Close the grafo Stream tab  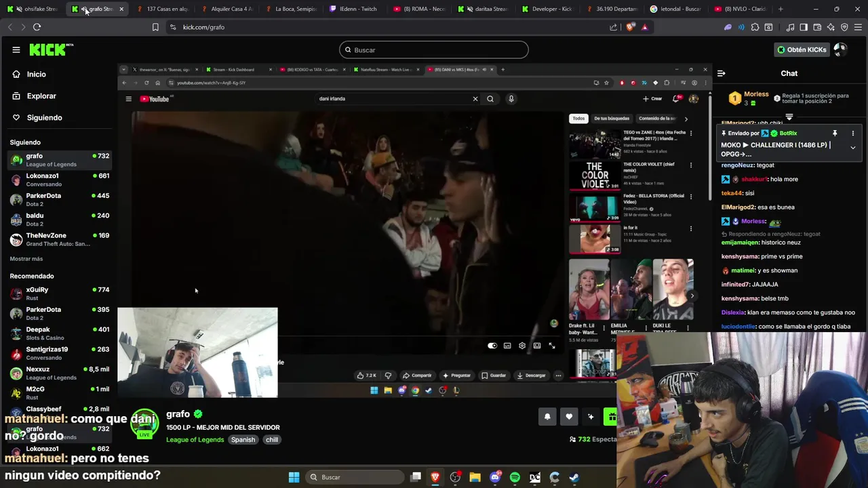(x=121, y=9)
